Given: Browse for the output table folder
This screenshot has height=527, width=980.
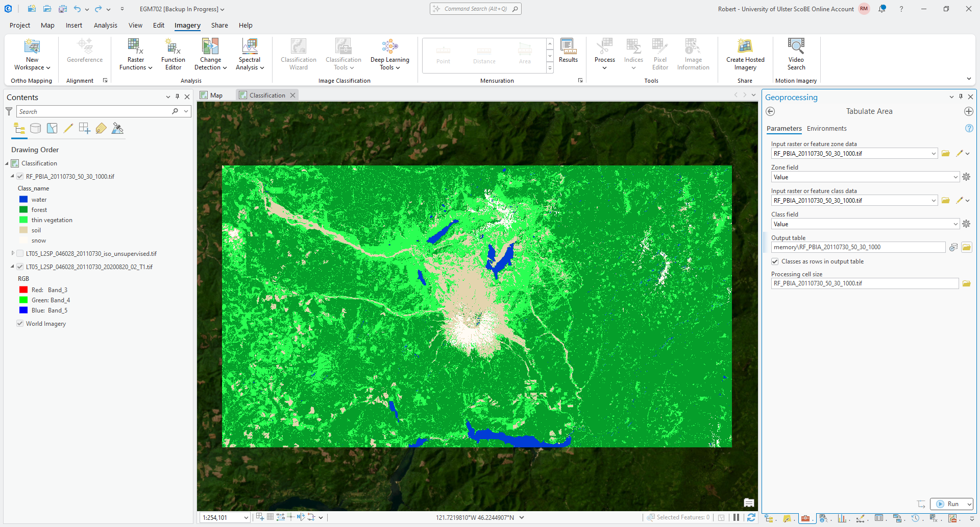Looking at the screenshot, I should 966,247.
